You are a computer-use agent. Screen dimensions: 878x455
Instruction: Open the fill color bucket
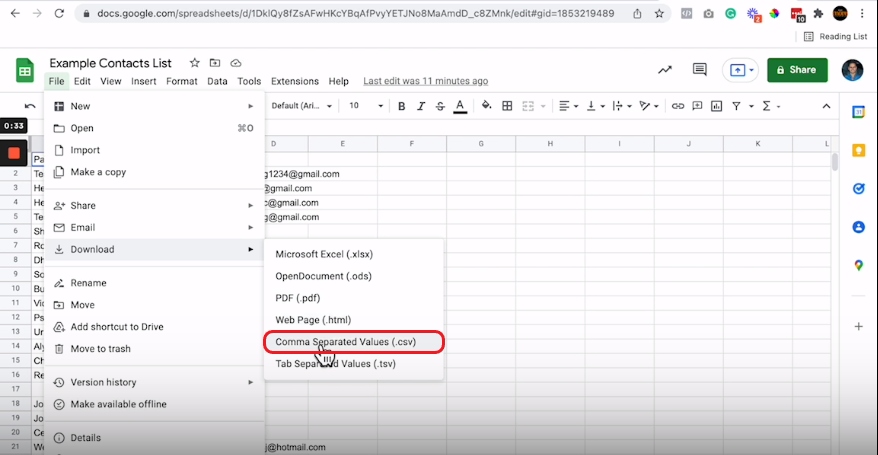click(487, 106)
